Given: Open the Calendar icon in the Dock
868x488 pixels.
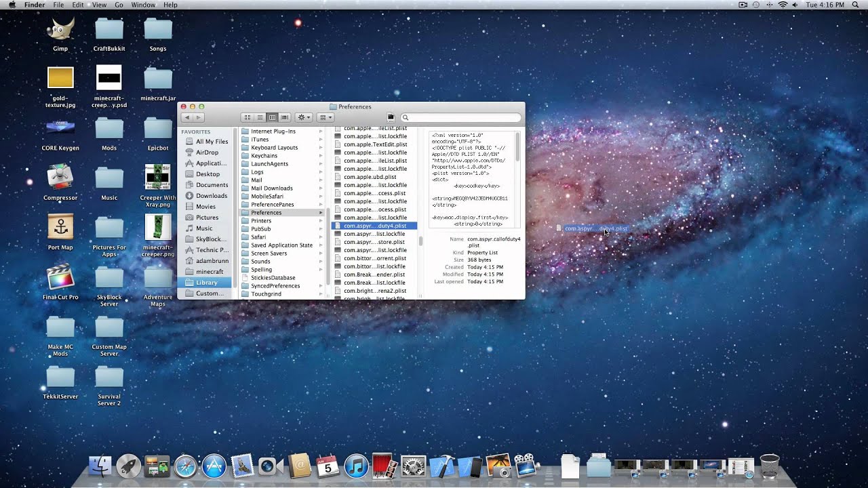Looking at the screenshot, I should [x=328, y=466].
